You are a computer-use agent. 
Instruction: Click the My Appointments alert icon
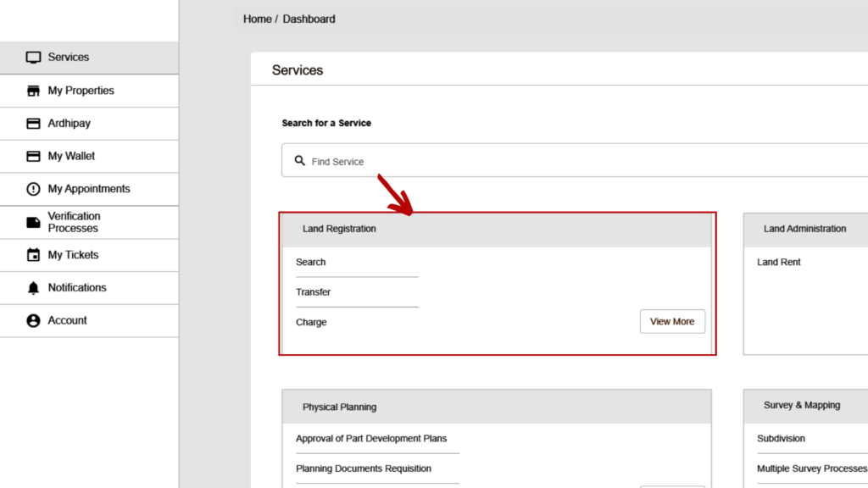pyautogui.click(x=33, y=189)
